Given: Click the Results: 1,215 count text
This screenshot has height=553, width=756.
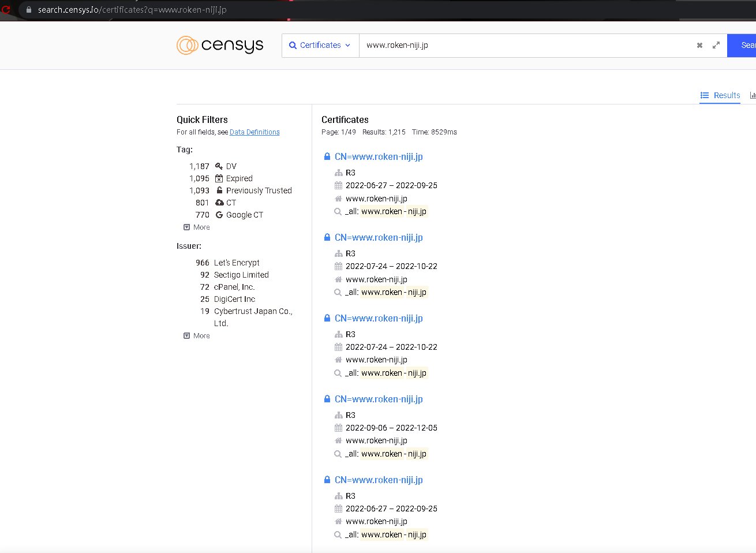Looking at the screenshot, I should tap(384, 132).
